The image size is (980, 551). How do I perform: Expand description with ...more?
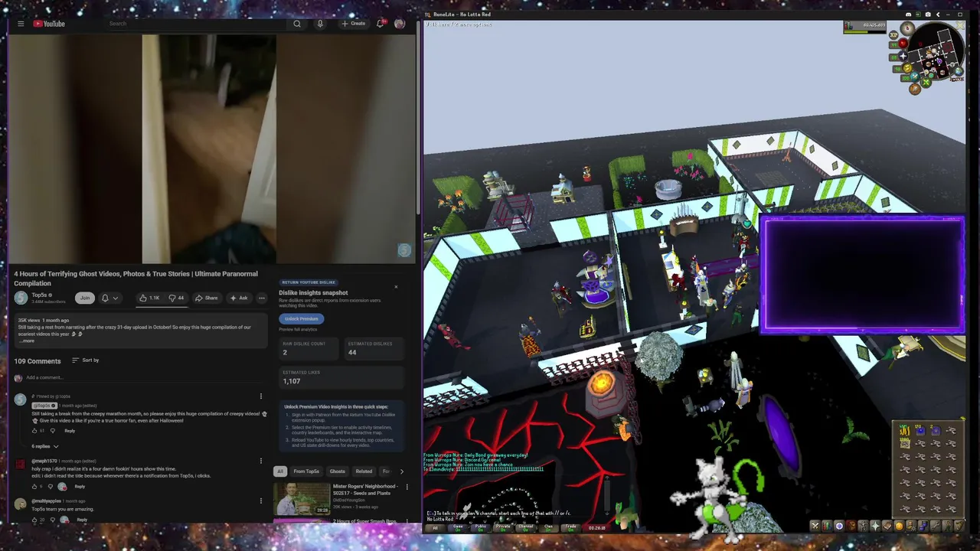point(27,341)
